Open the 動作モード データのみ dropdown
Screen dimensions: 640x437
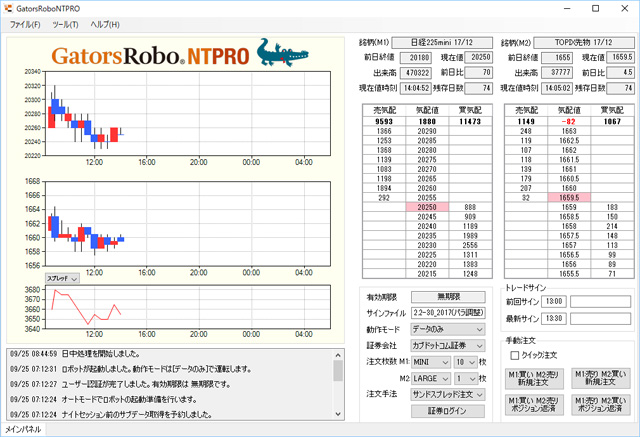tap(448, 329)
